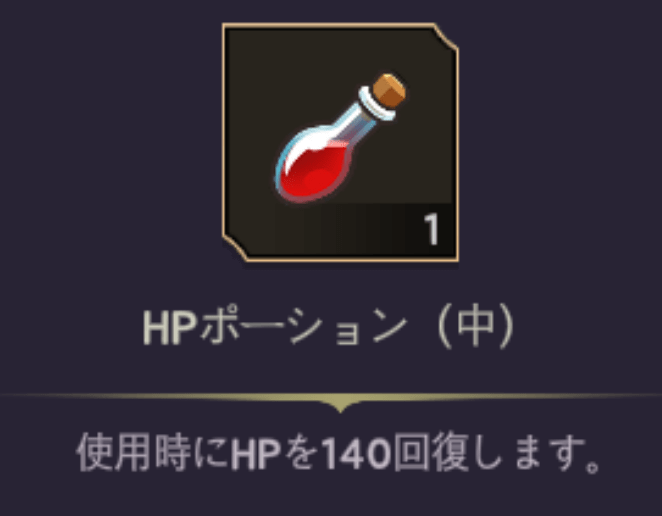Click the description 使用時にHPを140回復します。
The height and width of the screenshot is (516, 662).
tap(338, 452)
